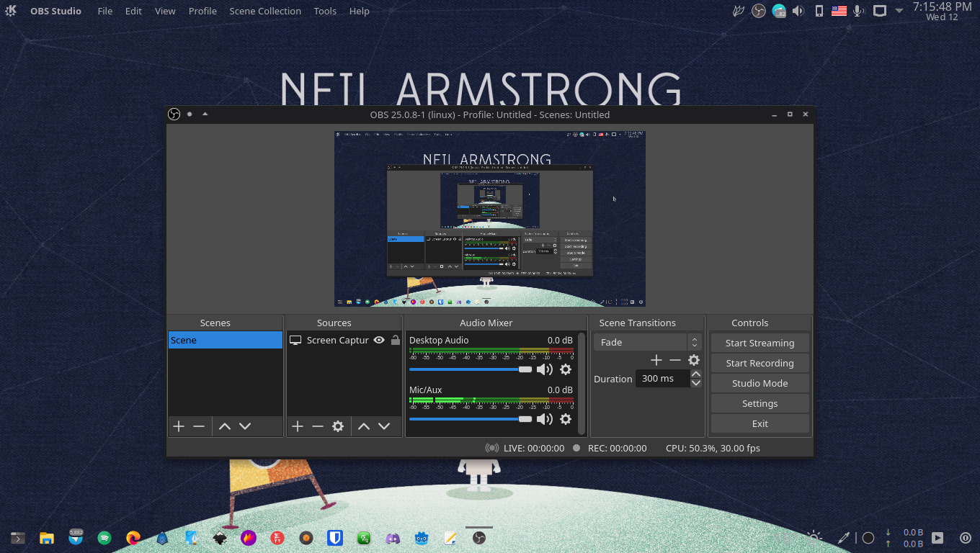Image resolution: width=980 pixels, height=553 pixels.
Task: Open the volume tray icon
Action: [x=798, y=11]
